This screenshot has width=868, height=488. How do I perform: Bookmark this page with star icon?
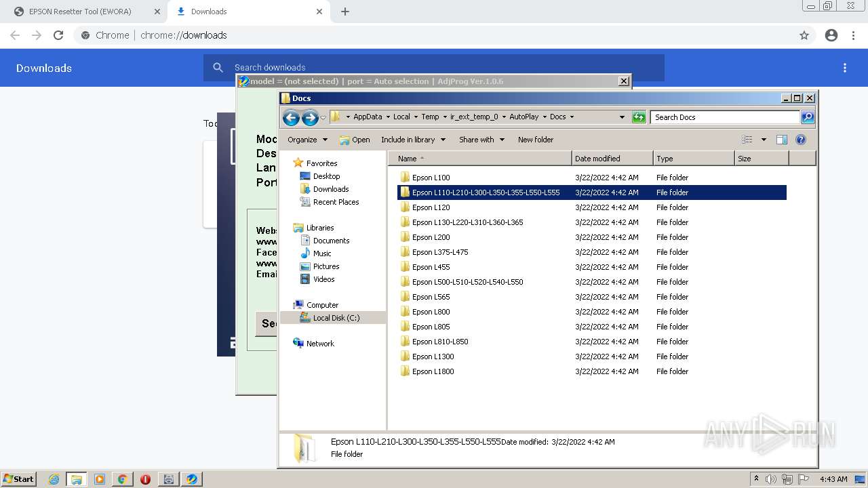(x=804, y=35)
